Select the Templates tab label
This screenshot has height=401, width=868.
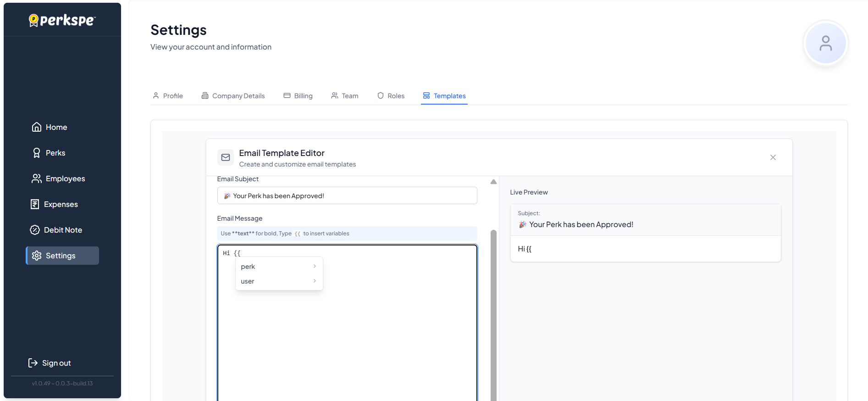(450, 96)
